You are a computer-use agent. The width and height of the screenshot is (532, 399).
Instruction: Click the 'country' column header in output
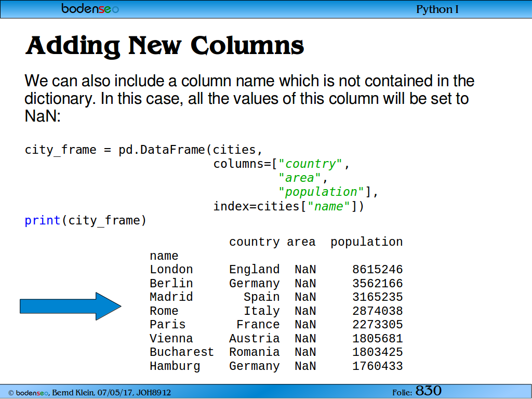click(255, 242)
